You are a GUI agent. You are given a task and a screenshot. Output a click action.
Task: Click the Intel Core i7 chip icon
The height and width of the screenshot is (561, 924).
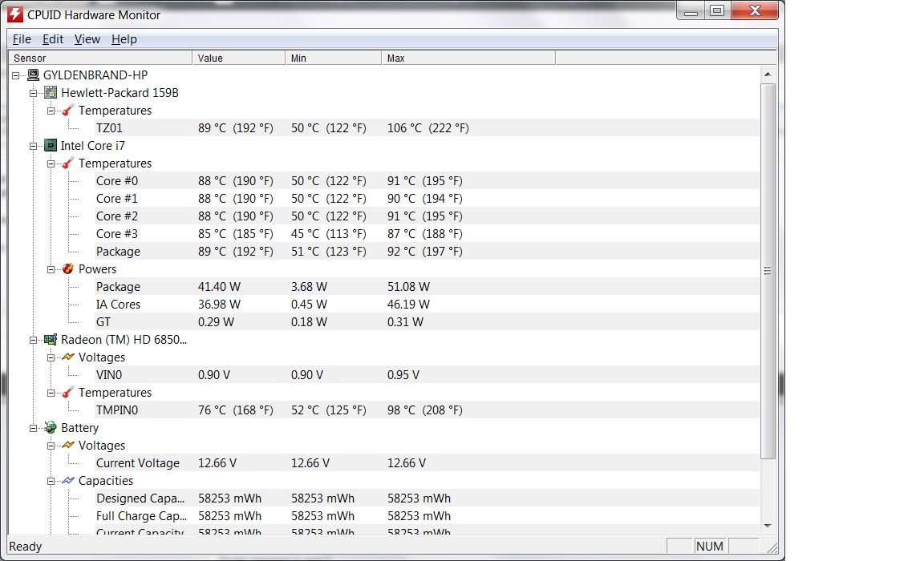51,145
